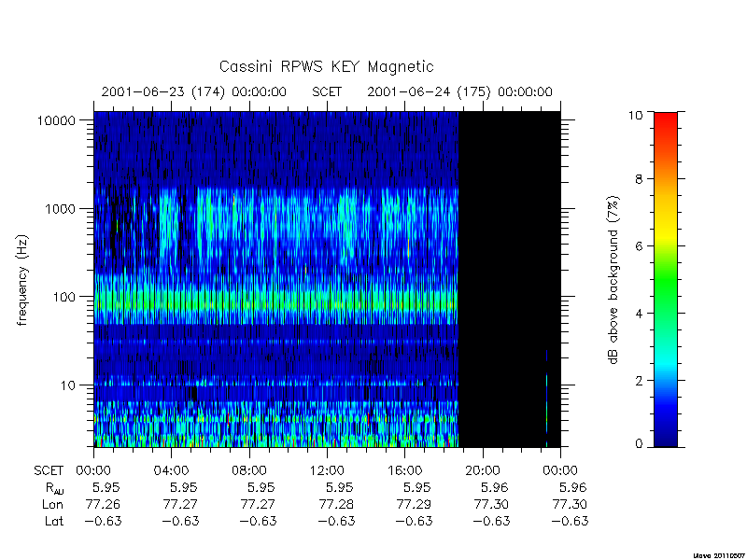Click the colorbar tick label 6
The image size is (747, 560).
point(639,246)
